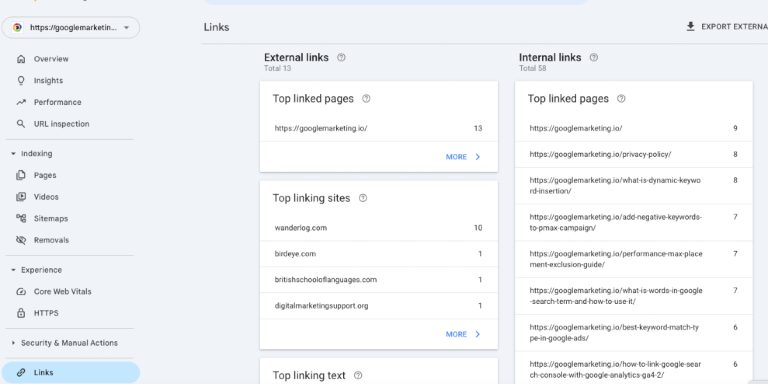This screenshot has height=384, width=768.
Task: Click chevron next to MORE under Top linked pages
Action: 478,157
